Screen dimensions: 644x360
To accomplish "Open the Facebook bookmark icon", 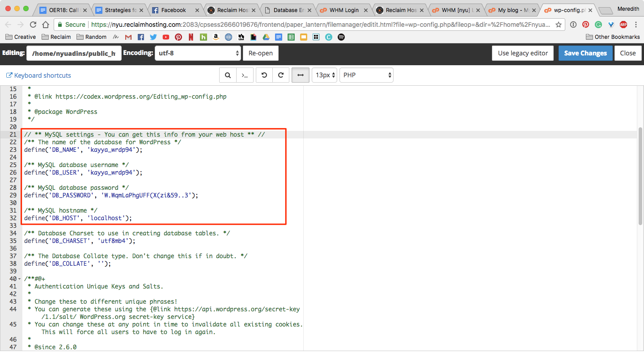I will (x=141, y=37).
